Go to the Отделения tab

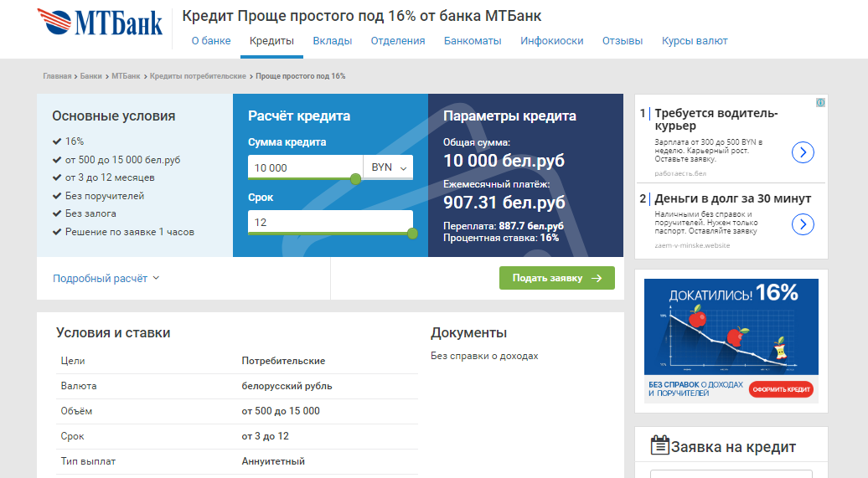[397, 41]
